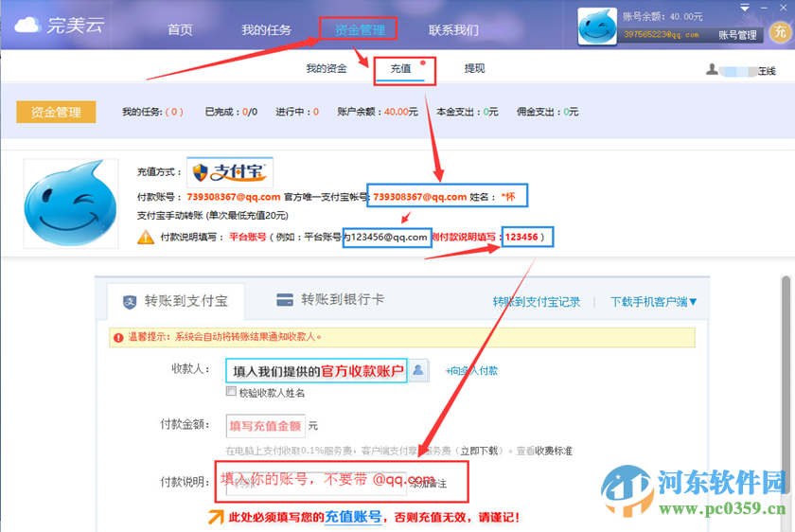Click the orange warning triangle icon
This screenshot has height=532, width=795.
coord(146,238)
